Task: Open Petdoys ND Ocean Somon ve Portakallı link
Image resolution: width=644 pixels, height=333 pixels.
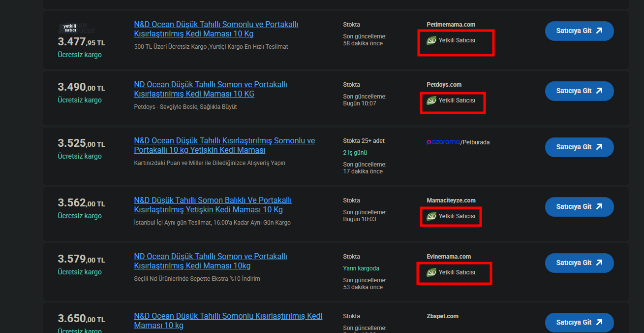Action: 211,89
